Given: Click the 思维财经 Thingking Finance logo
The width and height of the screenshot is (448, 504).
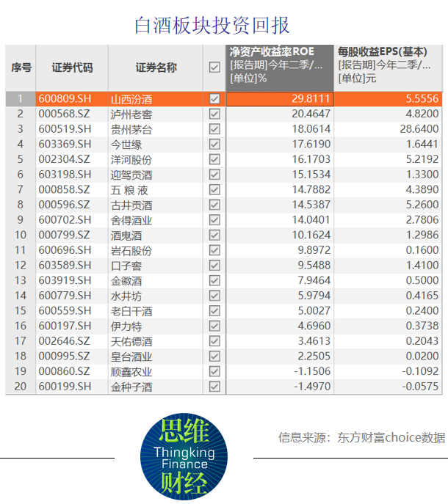Looking at the screenshot, I should coord(184,456).
